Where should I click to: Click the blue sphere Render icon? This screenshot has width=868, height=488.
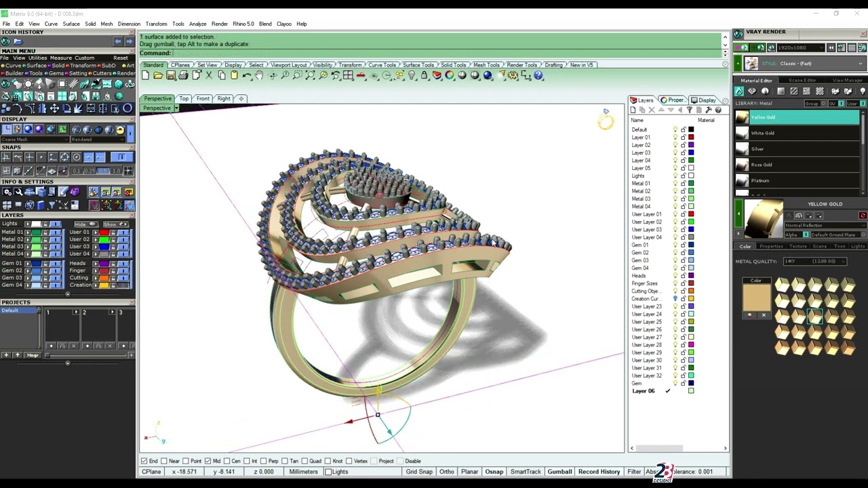tap(488, 75)
